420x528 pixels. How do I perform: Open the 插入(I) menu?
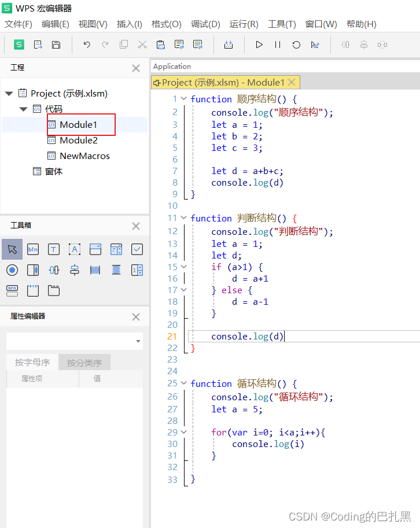click(130, 24)
